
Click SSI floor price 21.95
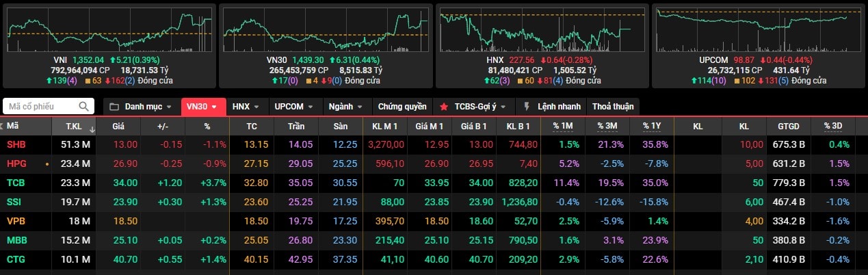tap(345, 202)
